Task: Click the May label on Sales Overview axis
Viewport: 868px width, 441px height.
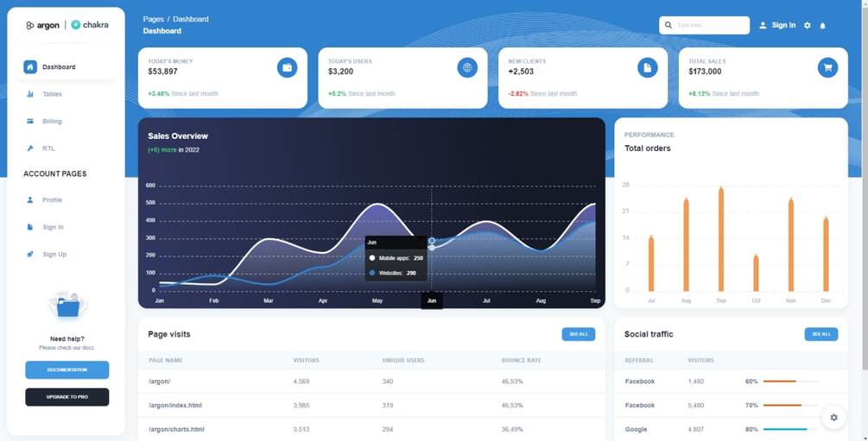Action: (377, 301)
